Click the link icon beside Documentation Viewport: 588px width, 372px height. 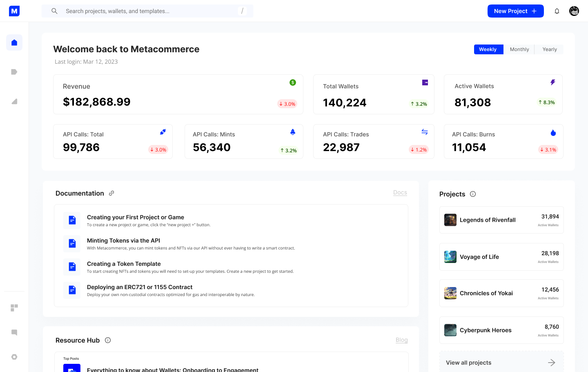pos(111,193)
